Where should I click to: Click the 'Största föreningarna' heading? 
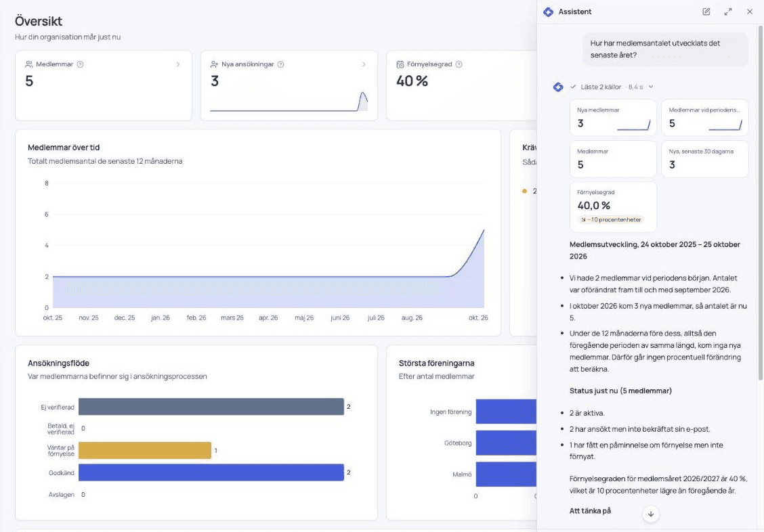click(437, 363)
